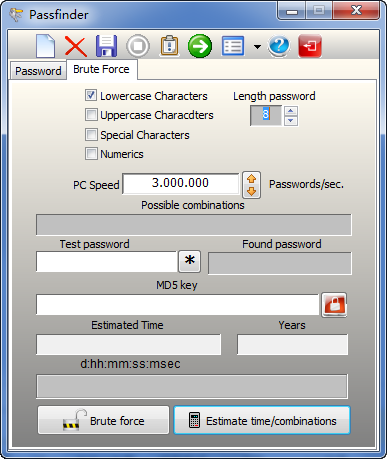Screen dimensions: 387x459
Task: Open dropdown arrow next to list icon
Action: 257,47
